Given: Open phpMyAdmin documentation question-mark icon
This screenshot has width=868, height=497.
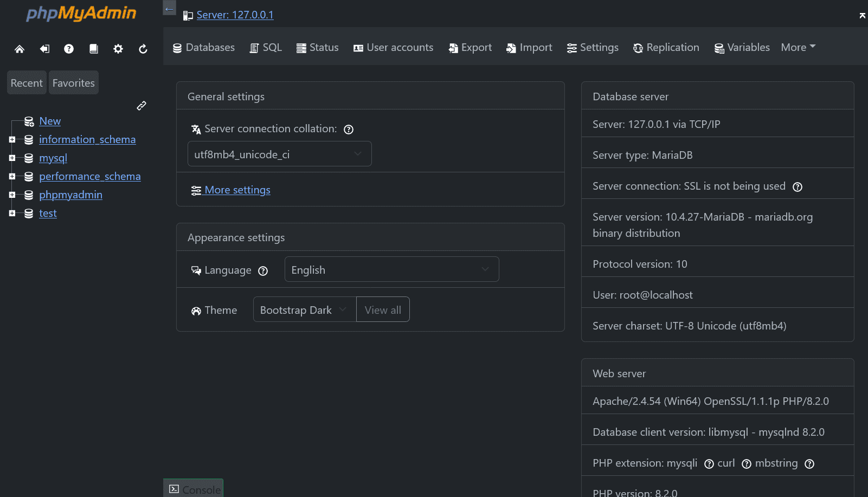Looking at the screenshot, I should tap(69, 49).
